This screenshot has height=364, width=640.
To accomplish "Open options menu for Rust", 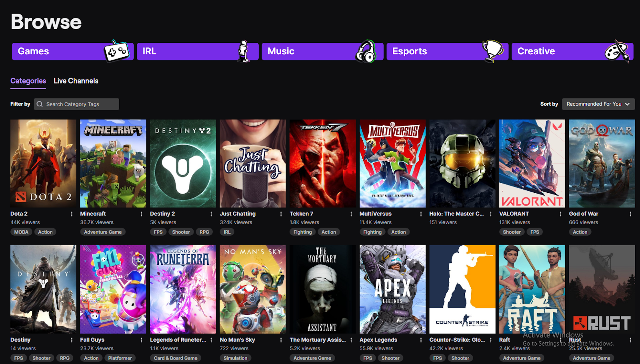I will click(630, 340).
